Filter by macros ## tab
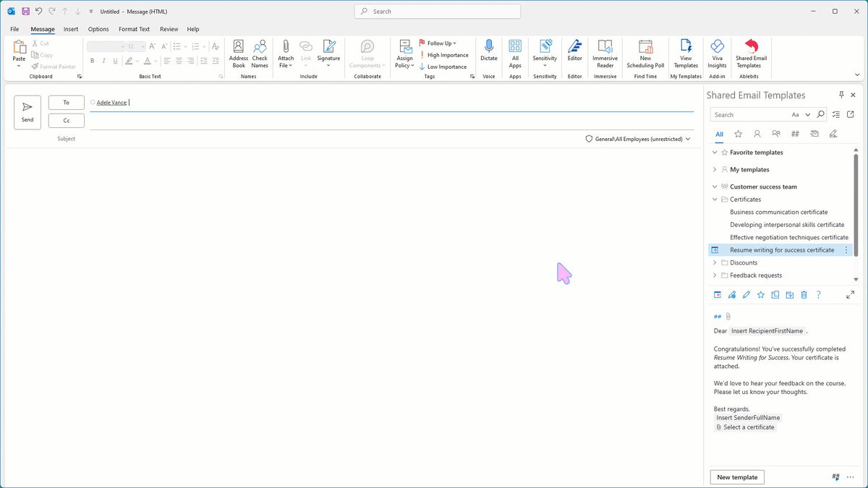Viewport: 868px width, 488px height. click(x=795, y=134)
